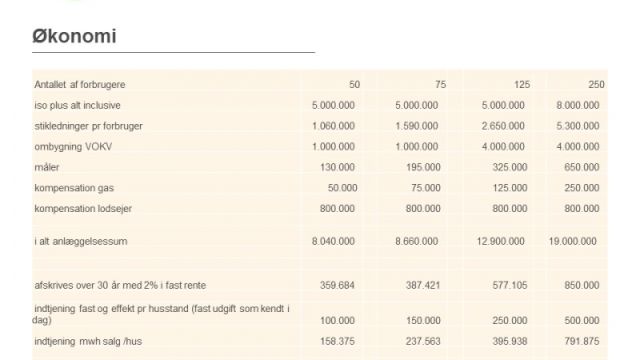This screenshot has width=640, height=360.
Task: Click the 791.875 mwh salg value
Action: (582, 341)
